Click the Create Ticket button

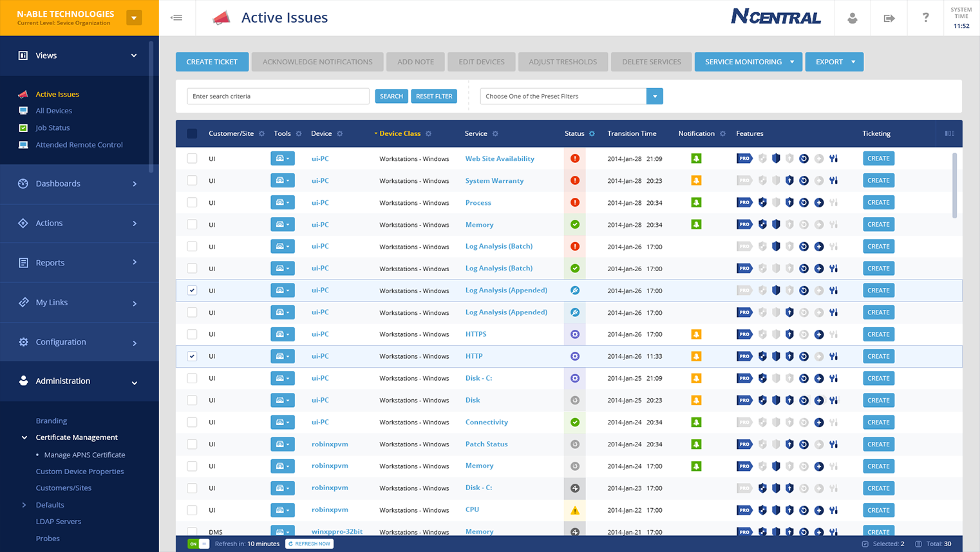point(212,62)
